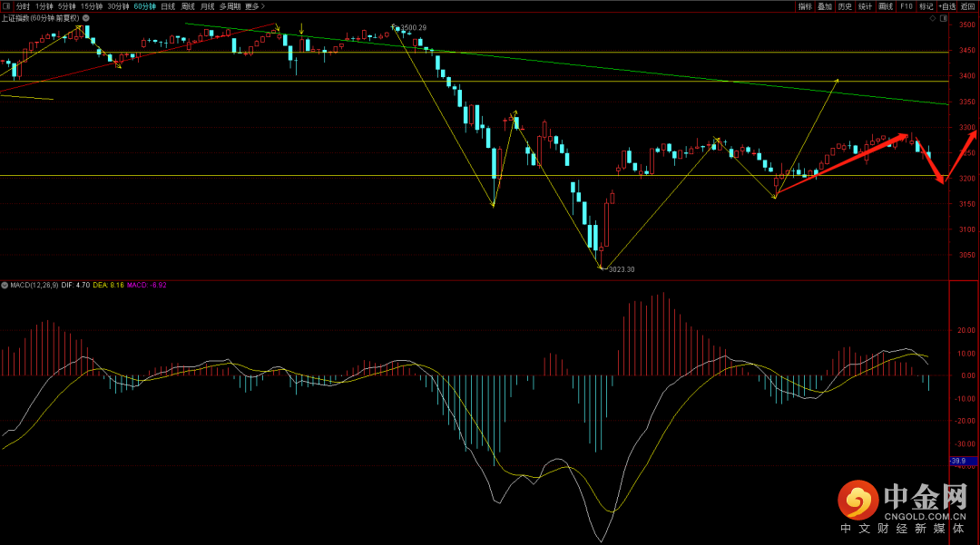The image size is (980, 545).
Task: Click the 返回 back button
Action: click(967, 6)
